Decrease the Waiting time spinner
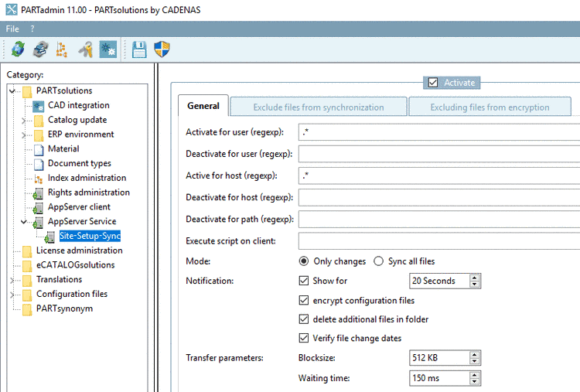The height and width of the screenshot is (392, 580). pyautogui.click(x=475, y=381)
